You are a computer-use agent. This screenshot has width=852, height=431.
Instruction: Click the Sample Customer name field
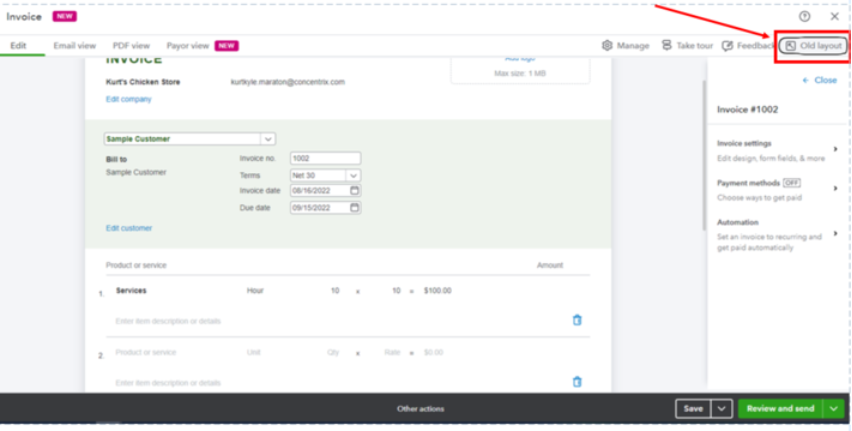(x=182, y=139)
